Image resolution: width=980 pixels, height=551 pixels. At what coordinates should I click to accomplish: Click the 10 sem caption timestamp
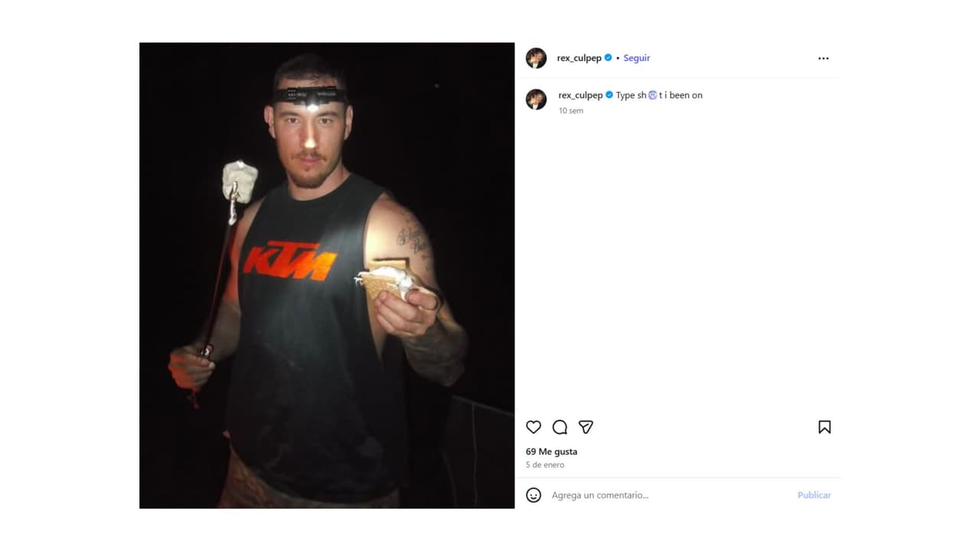(x=570, y=111)
